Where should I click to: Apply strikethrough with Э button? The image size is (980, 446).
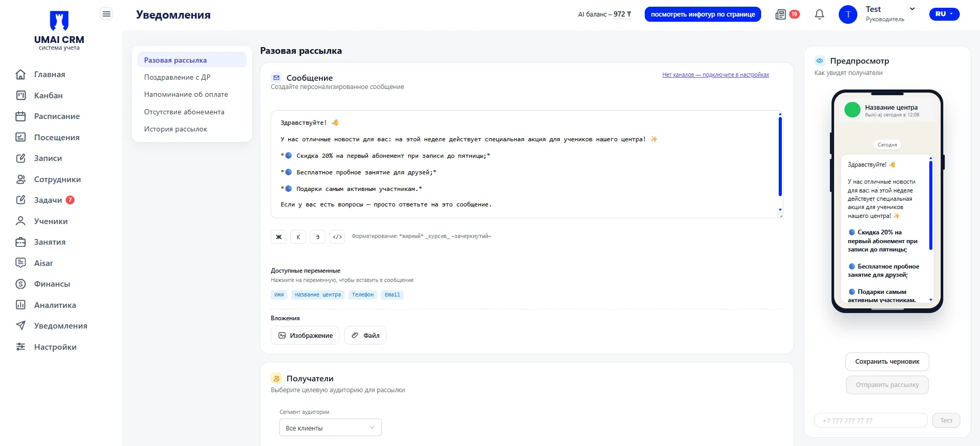pos(318,236)
